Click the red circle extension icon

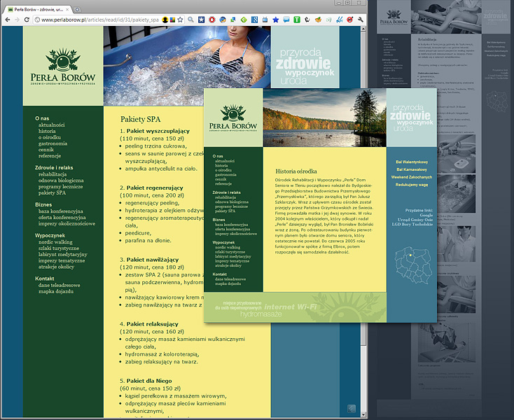pos(212,20)
